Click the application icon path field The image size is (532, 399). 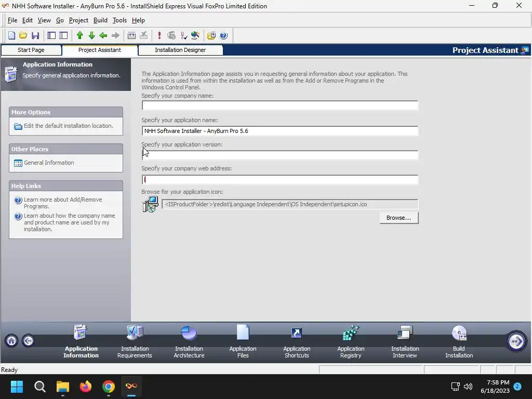290,204
